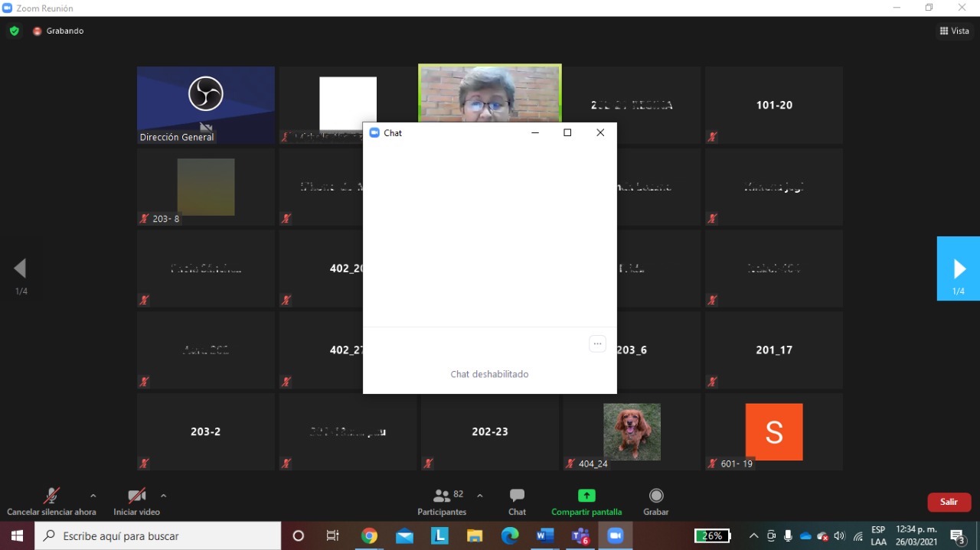Select the Dirección General video tile
980x550 pixels.
pos(205,104)
